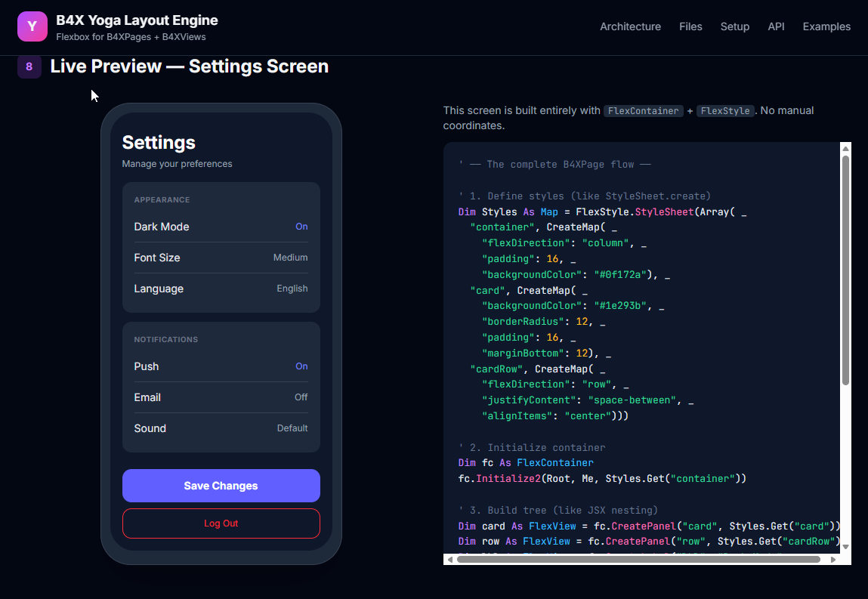This screenshot has width=868, height=599.
Task: Click the Email row label
Action: (x=147, y=397)
